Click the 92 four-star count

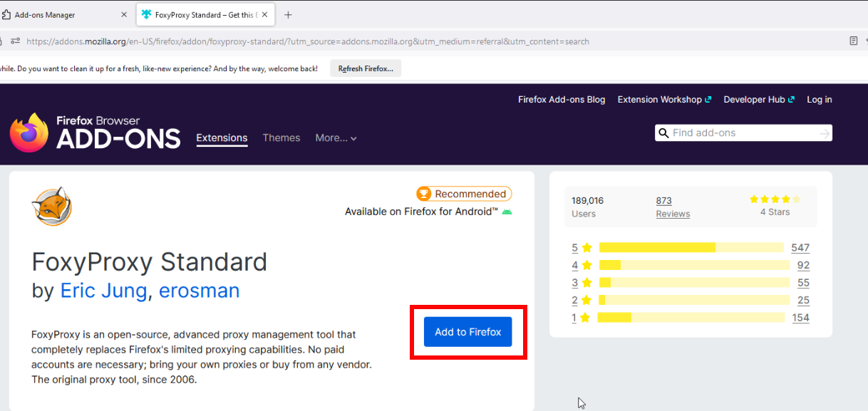coord(803,265)
